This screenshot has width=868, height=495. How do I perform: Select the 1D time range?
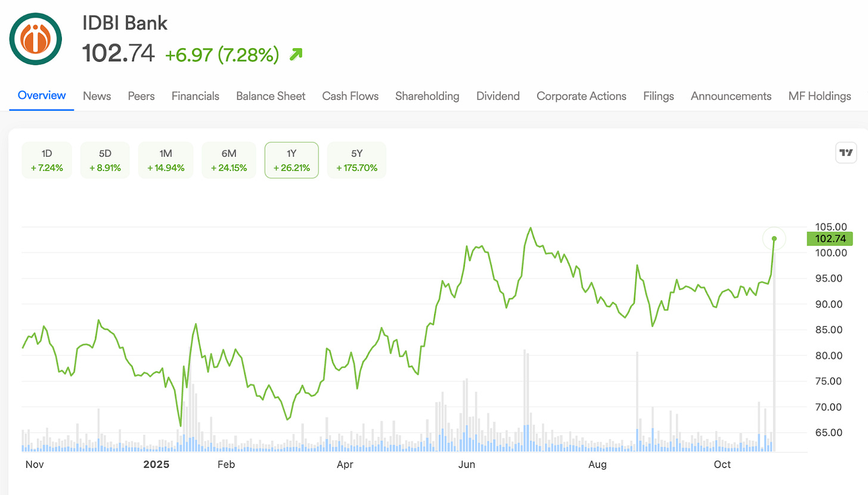coord(46,160)
